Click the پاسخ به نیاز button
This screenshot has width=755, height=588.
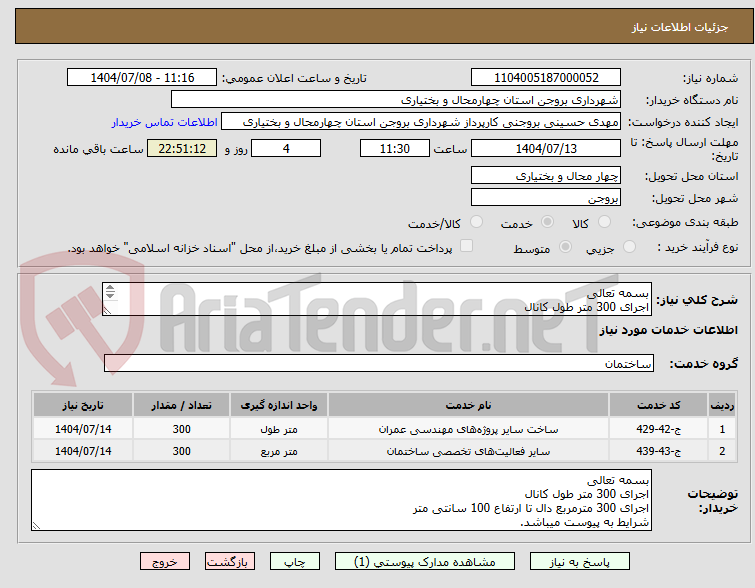(580, 562)
